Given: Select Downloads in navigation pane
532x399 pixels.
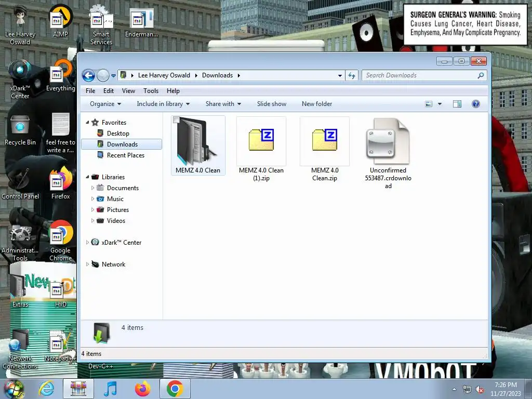Looking at the screenshot, I should 122,144.
